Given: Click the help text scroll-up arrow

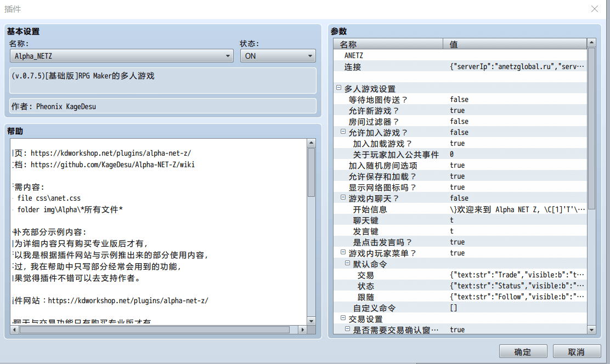Looking at the screenshot, I should click(x=311, y=143).
